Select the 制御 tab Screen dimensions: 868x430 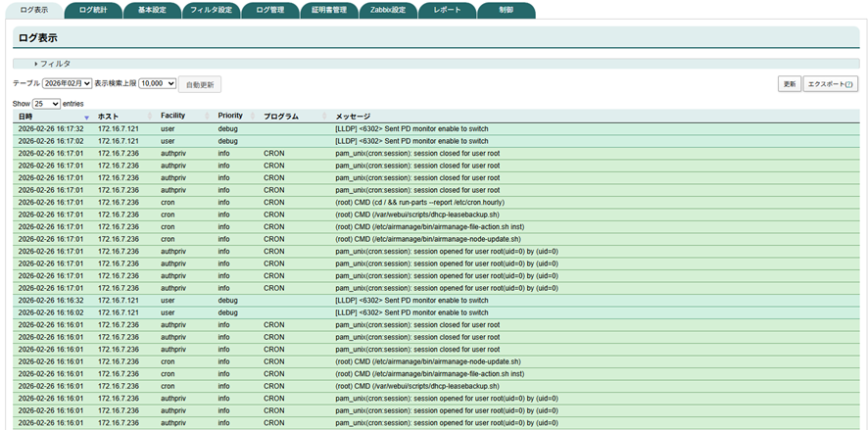pos(506,10)
